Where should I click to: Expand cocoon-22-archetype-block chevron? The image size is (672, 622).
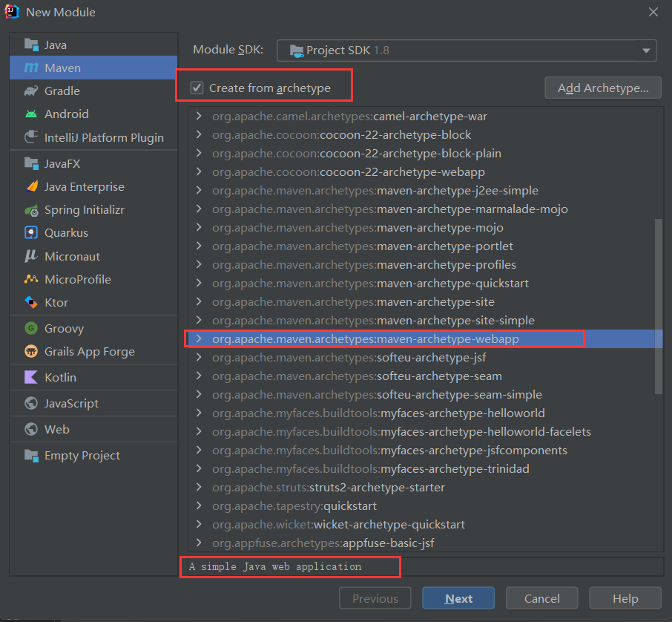[x=199, y=134]
